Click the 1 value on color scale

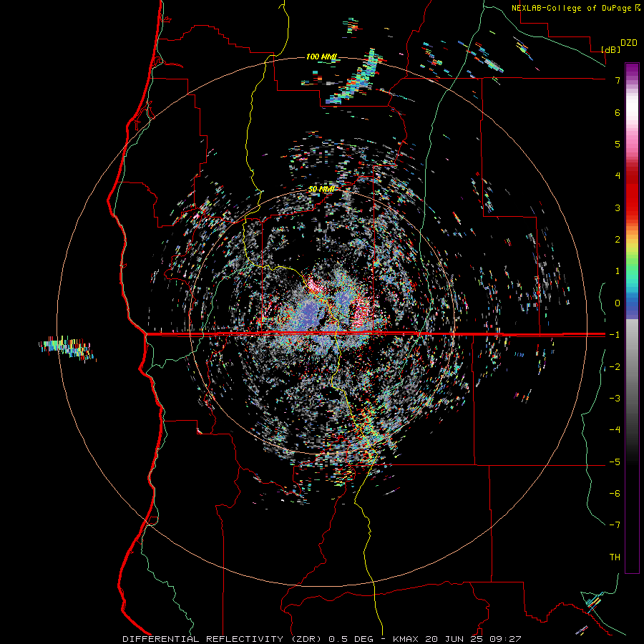[x=618, y=271]
